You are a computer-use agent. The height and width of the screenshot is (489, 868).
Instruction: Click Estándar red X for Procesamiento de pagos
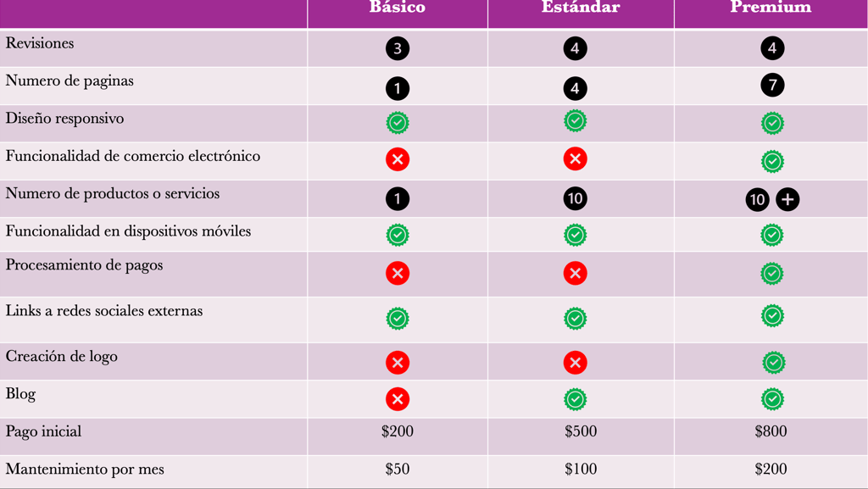click(576, 273)
